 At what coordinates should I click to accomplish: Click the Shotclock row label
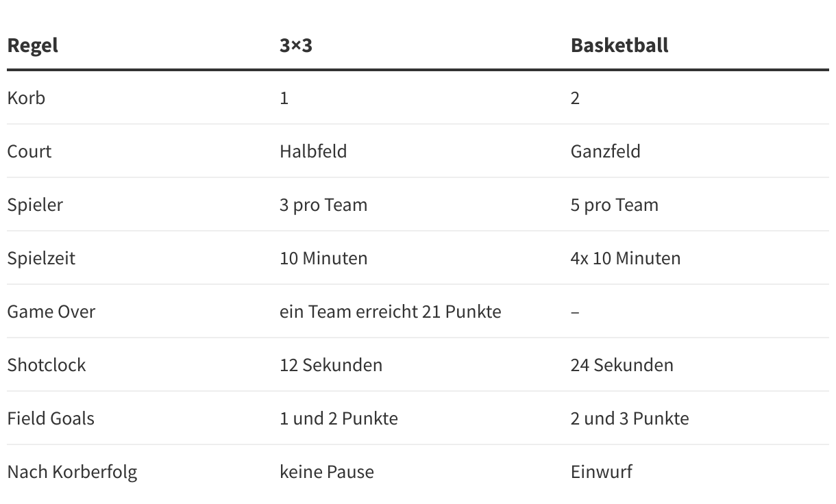(47, 365)
